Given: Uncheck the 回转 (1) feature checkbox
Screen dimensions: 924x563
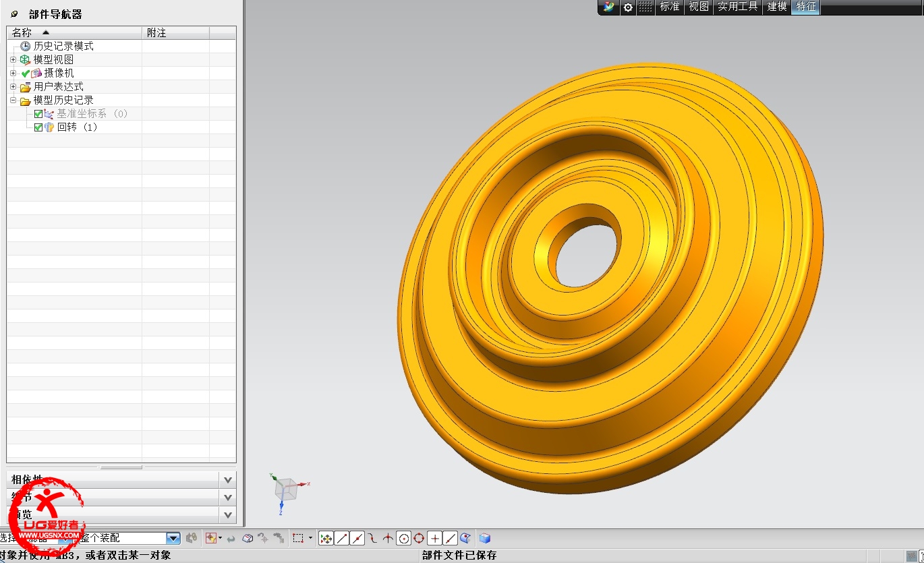Looking at the screenshot, I should tap(38, 127).
